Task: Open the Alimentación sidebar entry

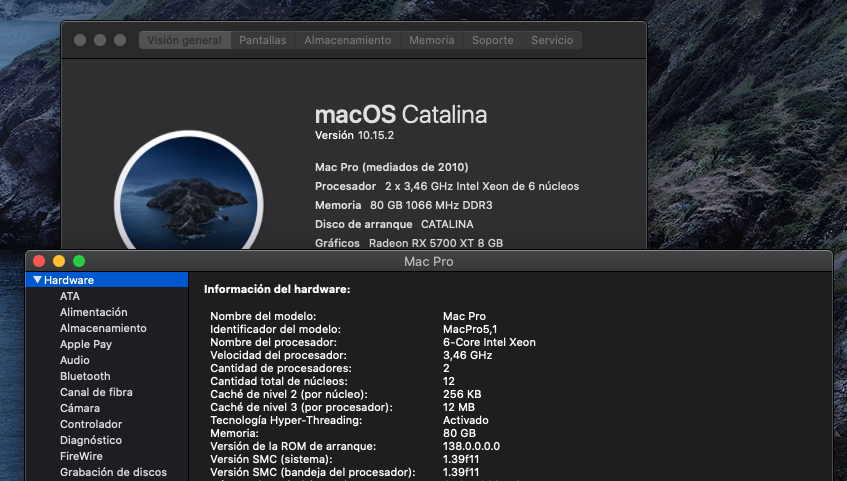Action: [93, 312]
